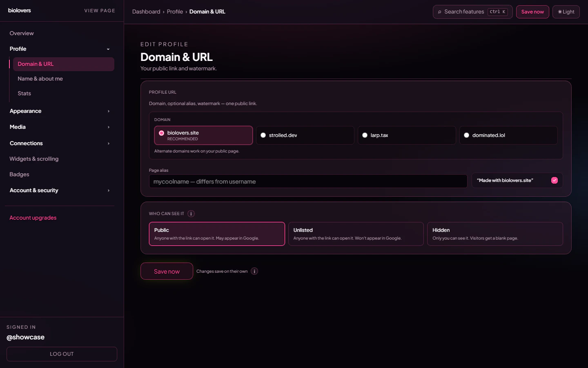
Task: Click the Save now button in the header
Action: pyautogui.click(x=532, y=11)
